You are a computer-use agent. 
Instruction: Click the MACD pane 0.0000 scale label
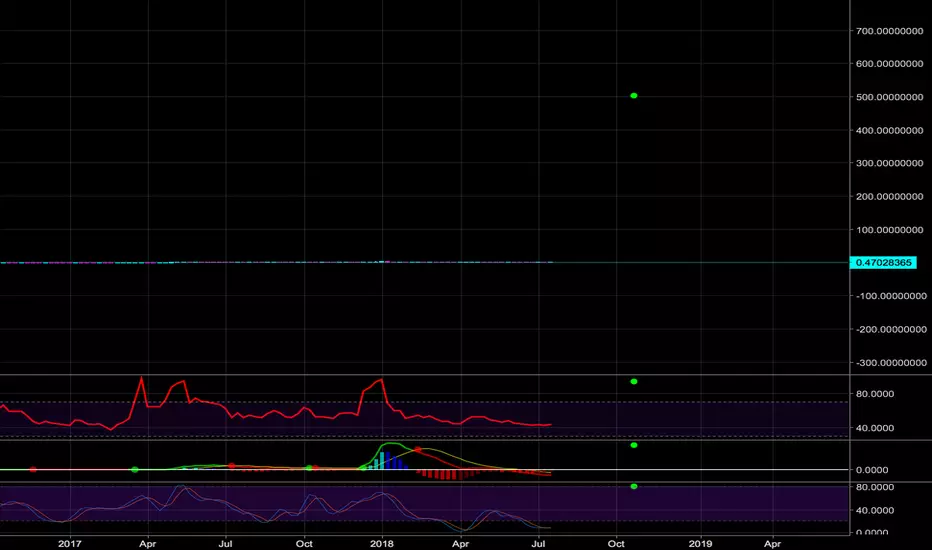click(x=872, y=470)
